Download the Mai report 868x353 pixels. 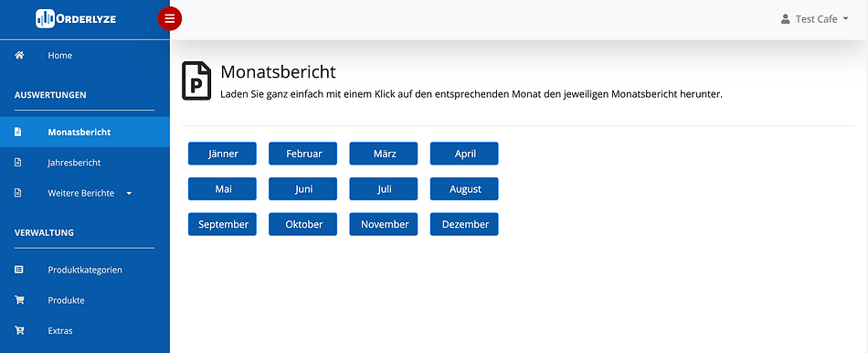(x=223, y=189)
